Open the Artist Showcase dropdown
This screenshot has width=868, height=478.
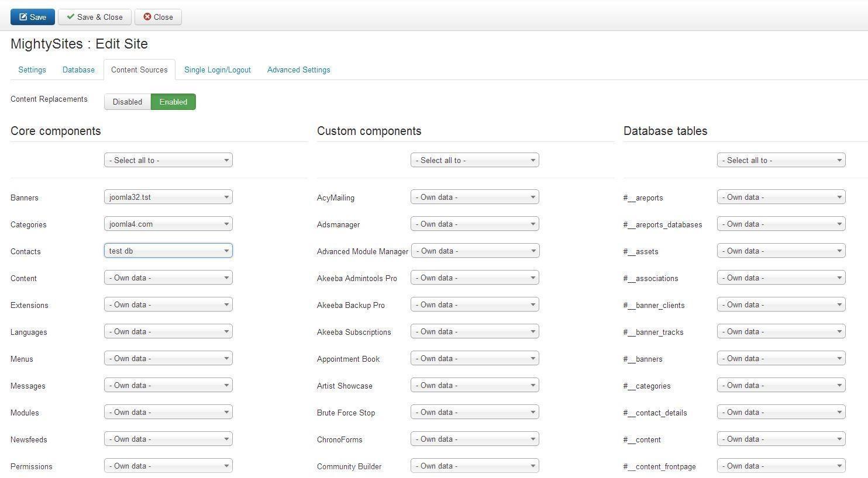[475, 385]
